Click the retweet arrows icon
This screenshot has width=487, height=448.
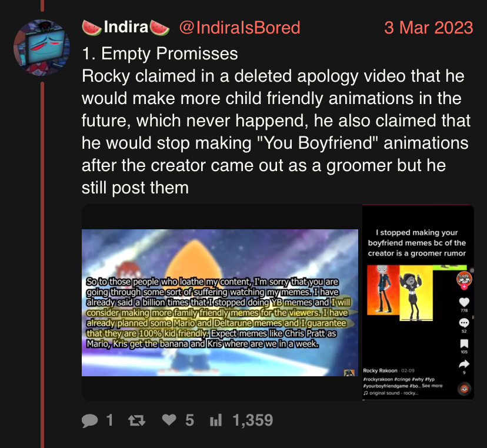tap(137, 420)
